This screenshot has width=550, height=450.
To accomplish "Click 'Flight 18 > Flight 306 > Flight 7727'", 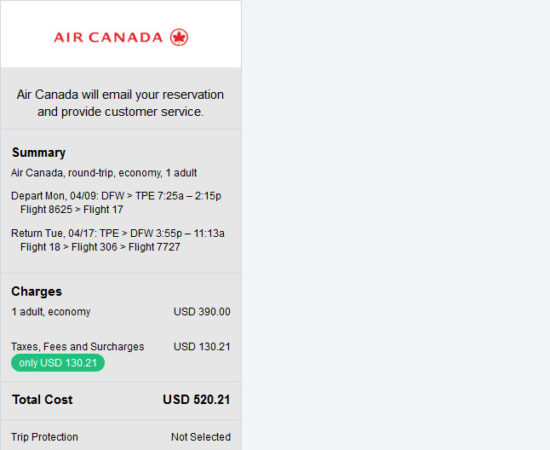I will (100, 247).
